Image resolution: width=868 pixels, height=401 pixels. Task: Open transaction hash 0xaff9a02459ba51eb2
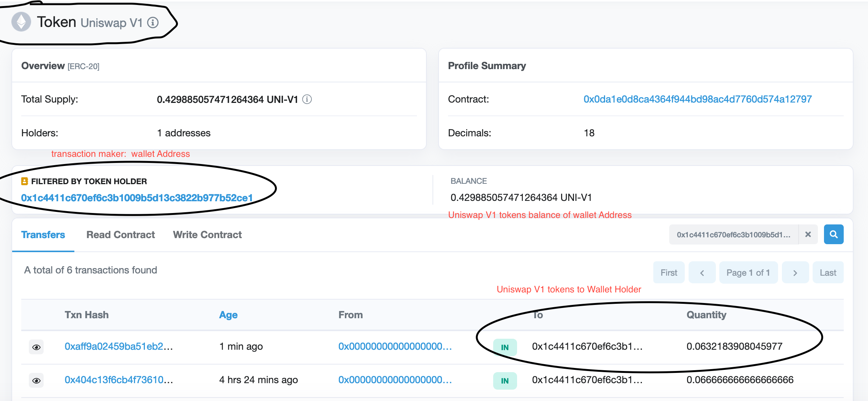[x=119, y=346]
